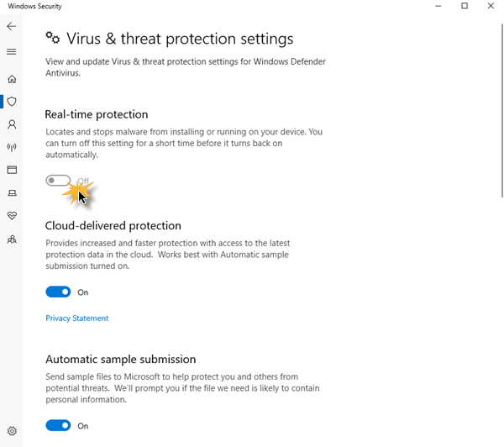Disable Cloud-delivered protection toggle
Image resolution: width=504 pixels, height=447 pixels.
[x=58, y=292]
